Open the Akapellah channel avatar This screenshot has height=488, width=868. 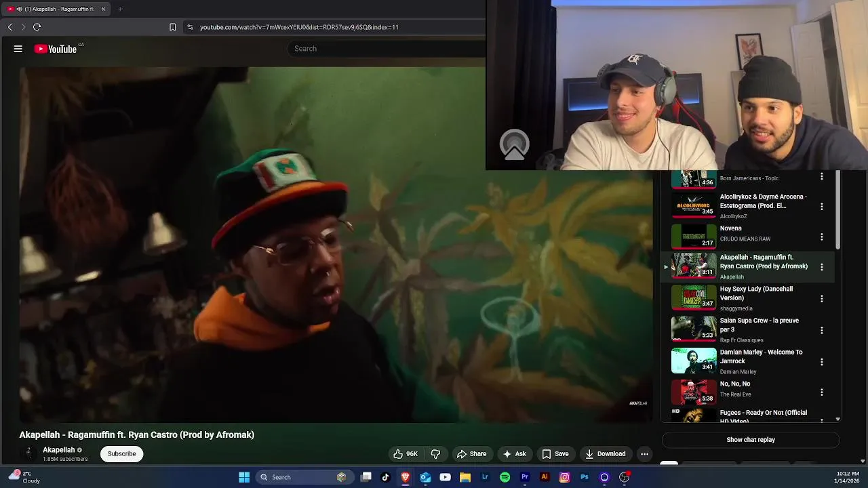[x=28, y=454]
